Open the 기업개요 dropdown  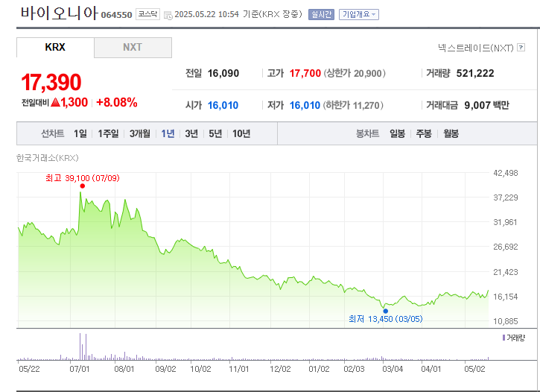(359, 14)
